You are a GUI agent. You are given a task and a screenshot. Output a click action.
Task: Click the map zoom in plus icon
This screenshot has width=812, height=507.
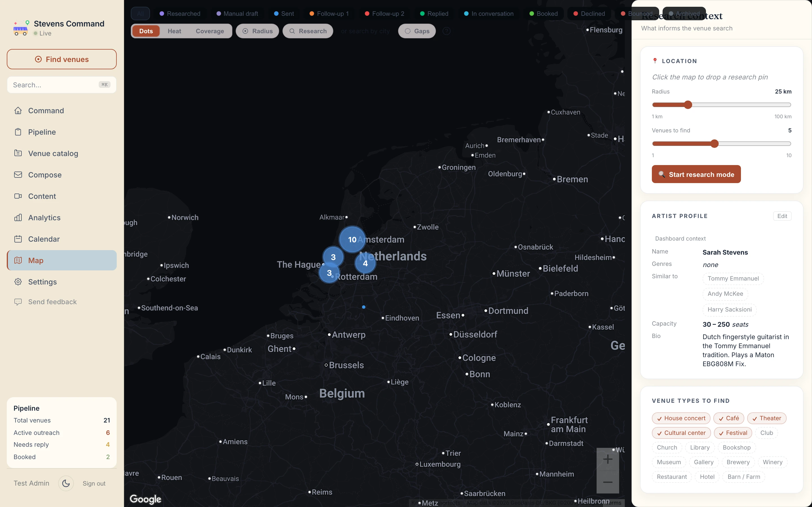point(608,459)
